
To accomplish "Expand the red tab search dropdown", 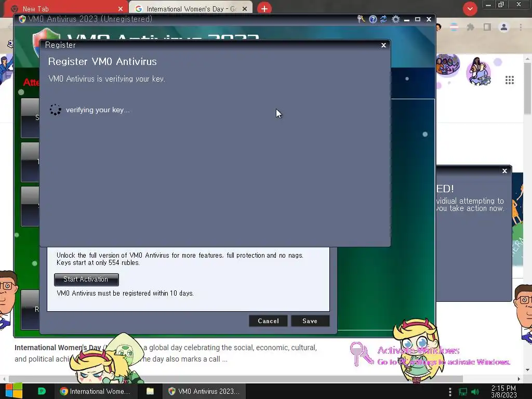I will [470, 8].
